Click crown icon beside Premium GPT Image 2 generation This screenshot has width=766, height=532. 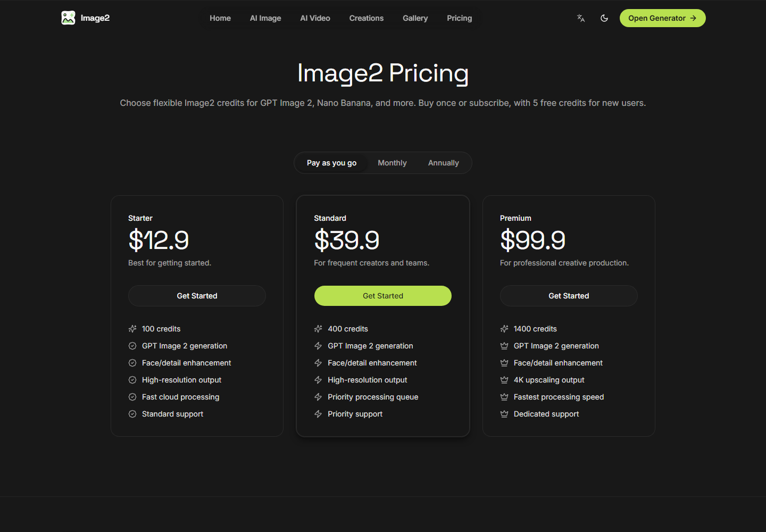[x=504, y=346]
